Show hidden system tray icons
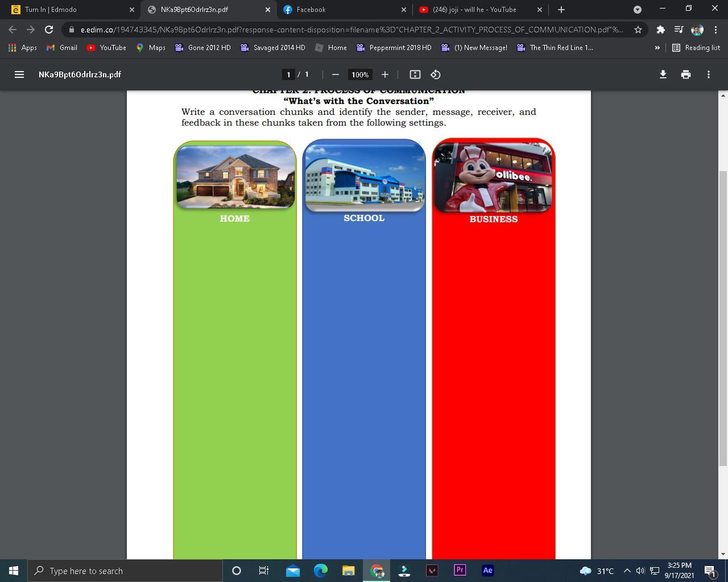This screenshot has width=728, height=582. pos(627,571)
